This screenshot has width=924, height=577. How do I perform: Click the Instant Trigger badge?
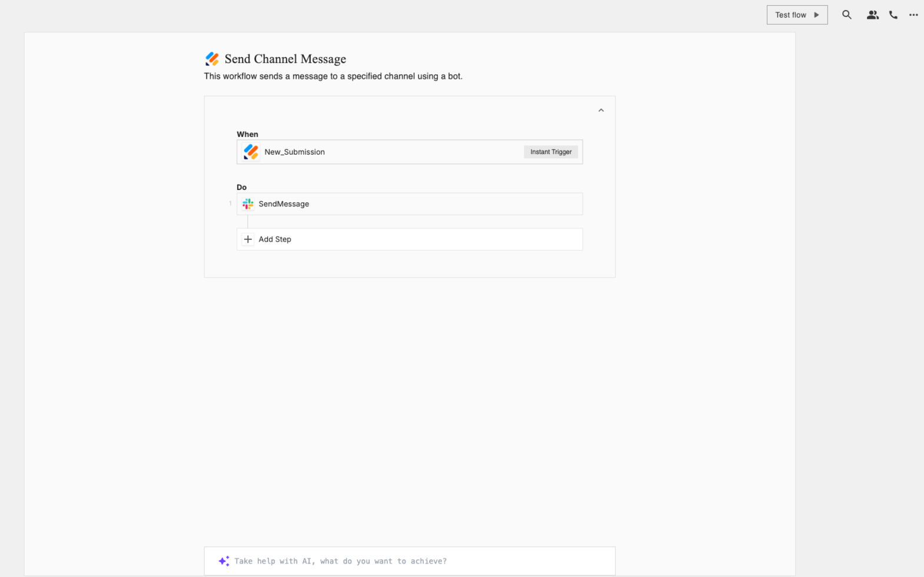[x=550, y=152]
